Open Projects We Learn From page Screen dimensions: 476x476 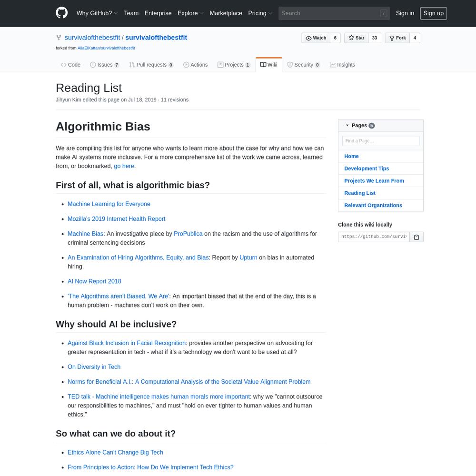click(374, 180)
